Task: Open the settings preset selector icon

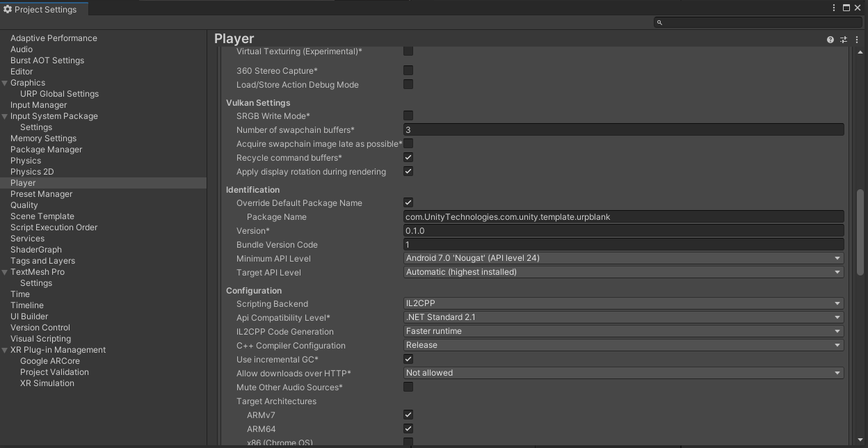Action: click(x=843, y=40)
